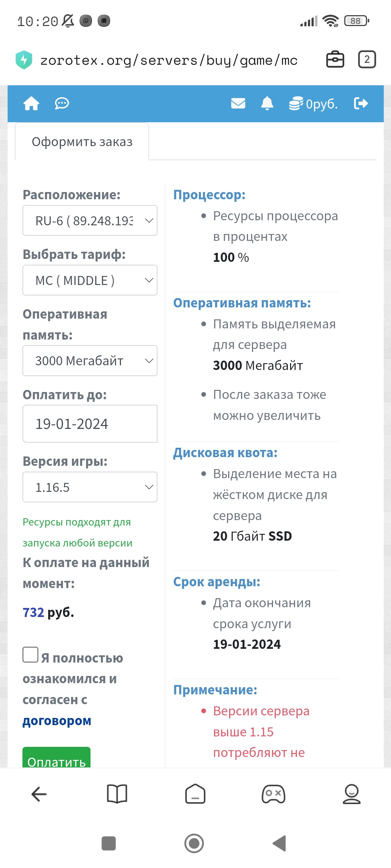Viewport: 391px width, 868px height.
Task: Open the bell notifications icon
Action: [267, 103]
